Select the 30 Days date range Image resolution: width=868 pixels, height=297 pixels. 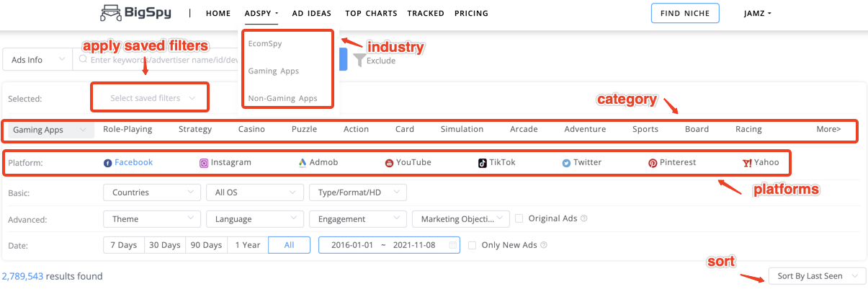point(165,245)
